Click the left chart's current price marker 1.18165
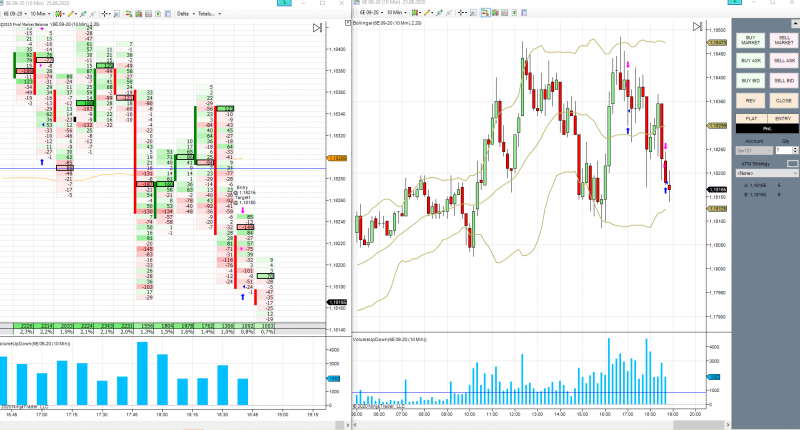This screenshot has width=800, height=430. [x=337, y=302]
